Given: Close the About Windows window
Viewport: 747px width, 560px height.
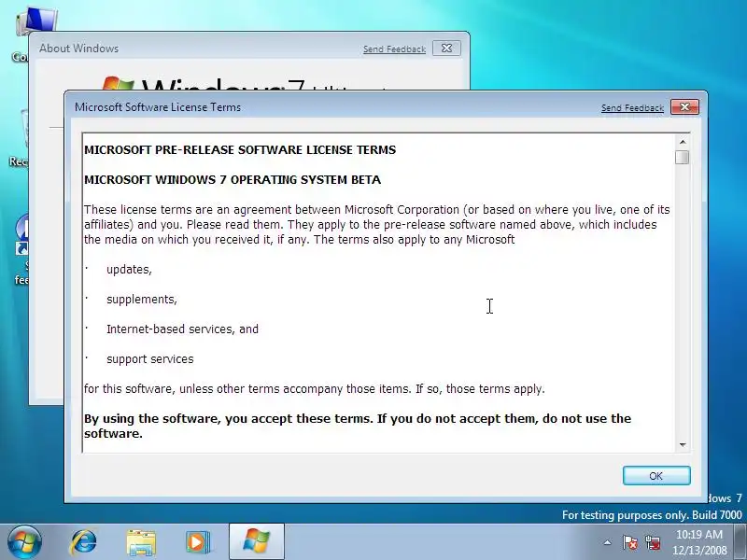Looking at the screenshot, I should coord(446,49).
